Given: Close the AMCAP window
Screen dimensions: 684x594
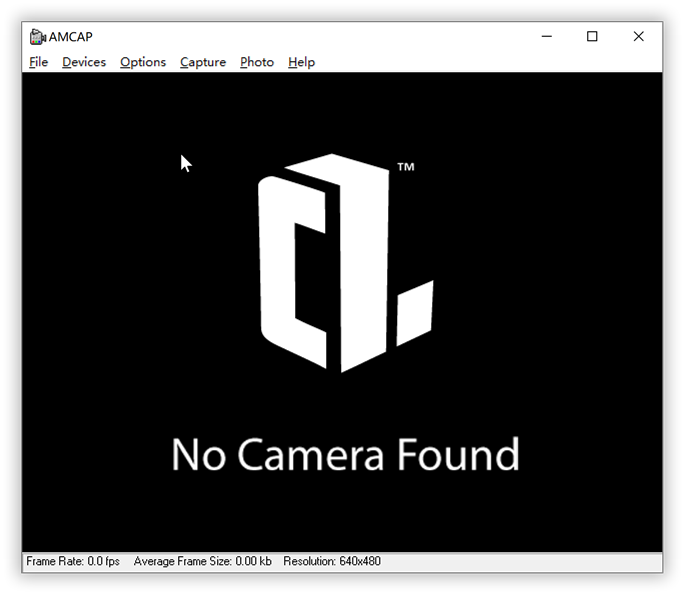Looking at the screenshot, I should [x=639, y=36].
